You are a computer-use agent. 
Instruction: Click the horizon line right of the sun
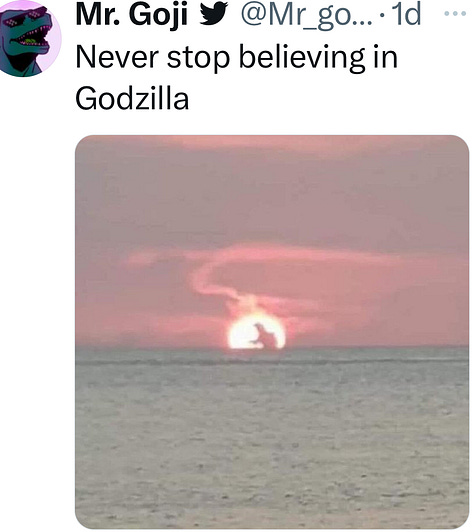[x=377, y=347]
